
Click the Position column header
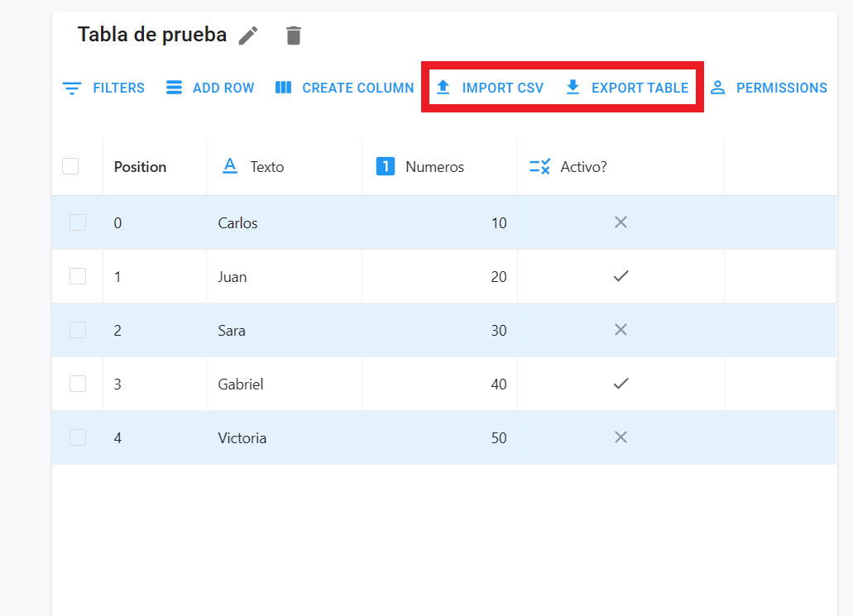140,167
